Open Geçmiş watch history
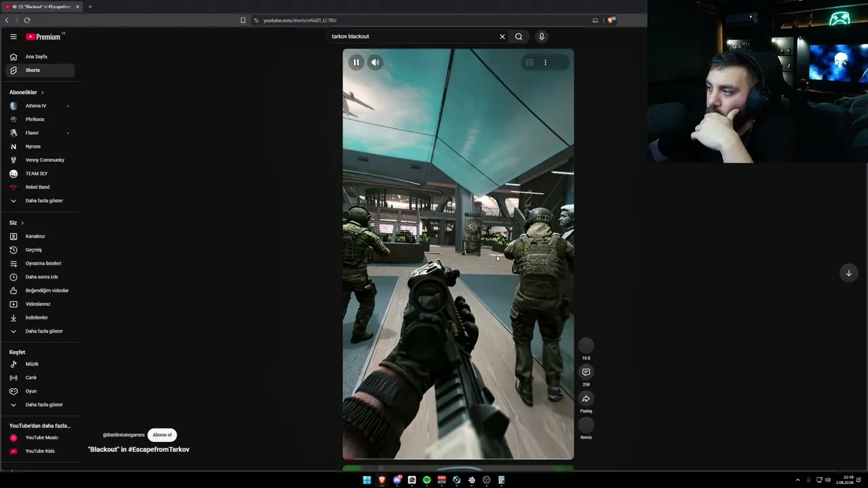 point(41,250)
